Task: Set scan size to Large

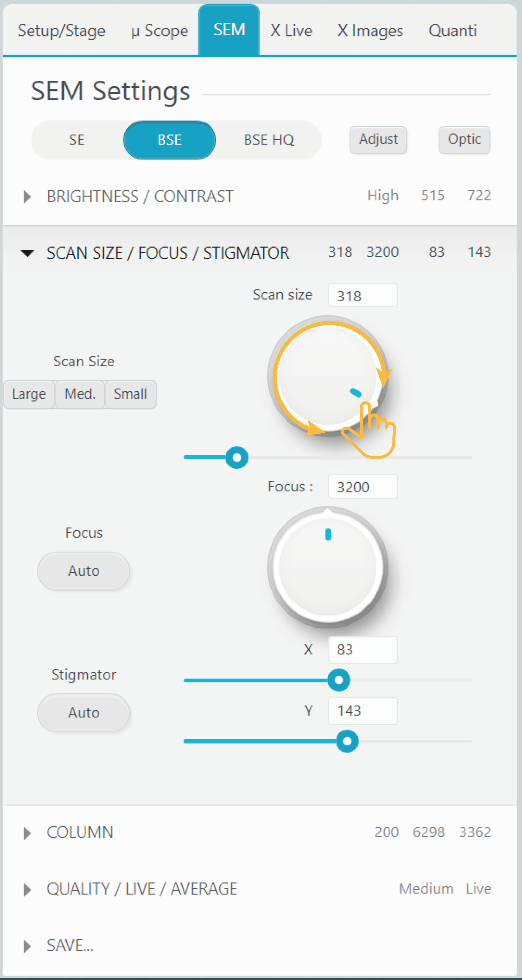Action: pos(29,394)
